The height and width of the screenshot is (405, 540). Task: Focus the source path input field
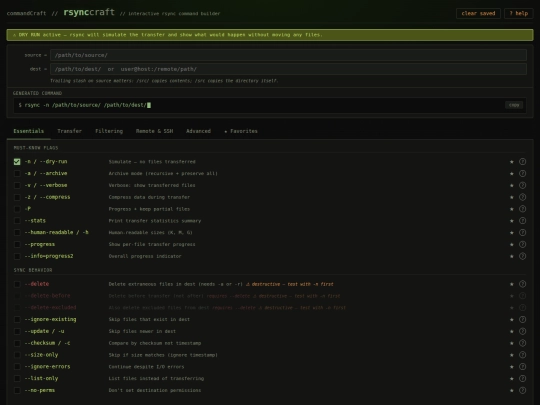coord(288,55)
